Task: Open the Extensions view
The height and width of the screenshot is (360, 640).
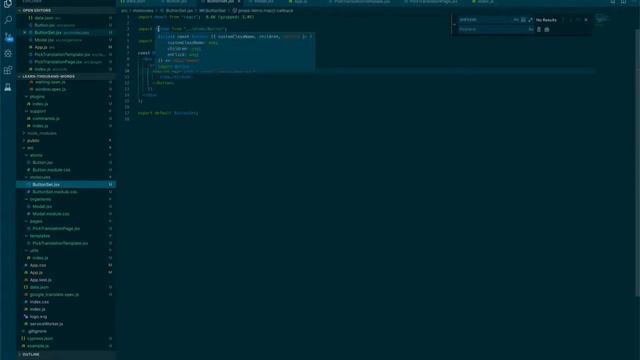Action: (8, 70)
